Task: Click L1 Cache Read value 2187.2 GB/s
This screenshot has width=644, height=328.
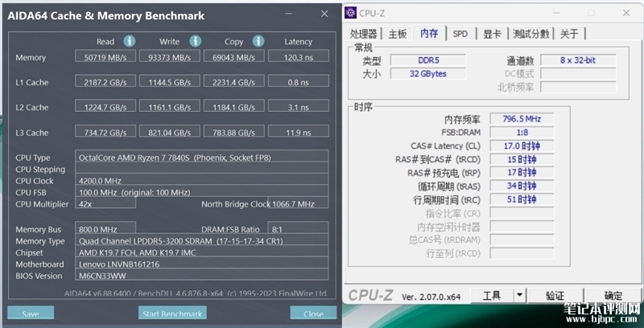Action: click(x=105, y=80)
